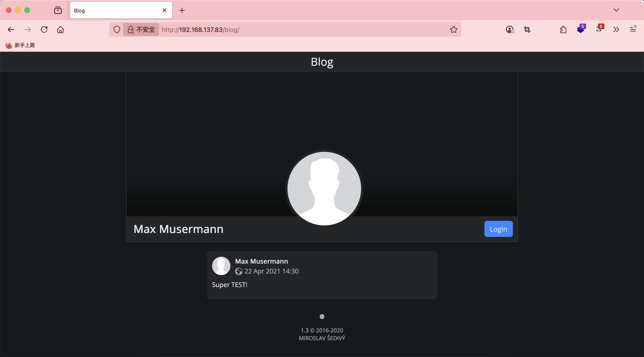Open the extension with red badge 6
Viewport: 644px width, 357px height.
click(599, 29)
